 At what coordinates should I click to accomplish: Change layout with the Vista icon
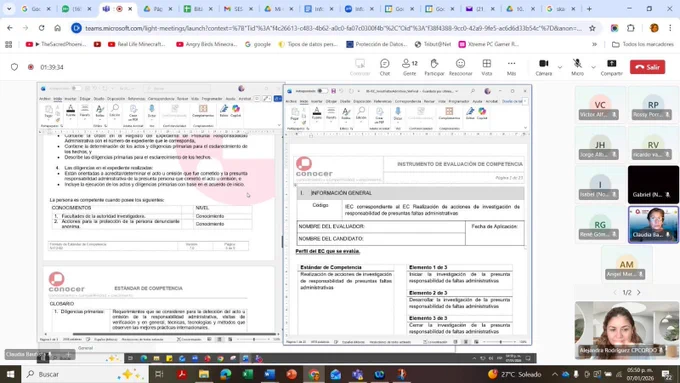[x=487, y=67]
